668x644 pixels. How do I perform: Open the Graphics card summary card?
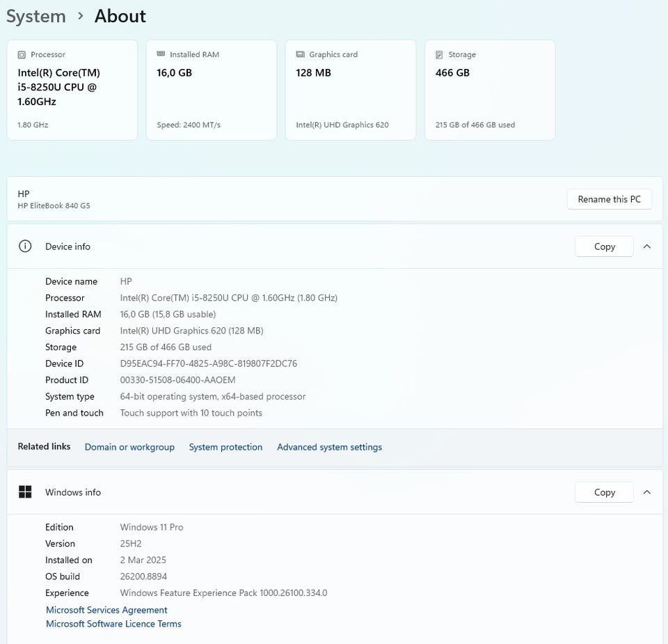[x=351, y=90]
